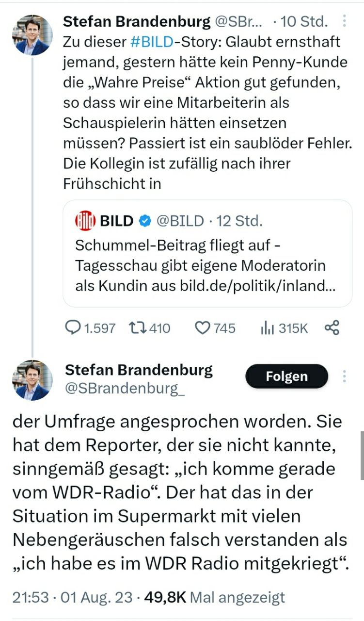The image size is (364, 621).
Task: Click @BILD handle in quoted tweet
Action: [x=180, y=221]
